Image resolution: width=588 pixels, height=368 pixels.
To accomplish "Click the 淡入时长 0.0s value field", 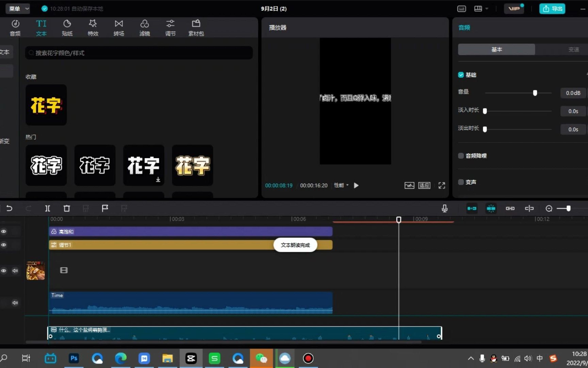I will pos(573,111).
